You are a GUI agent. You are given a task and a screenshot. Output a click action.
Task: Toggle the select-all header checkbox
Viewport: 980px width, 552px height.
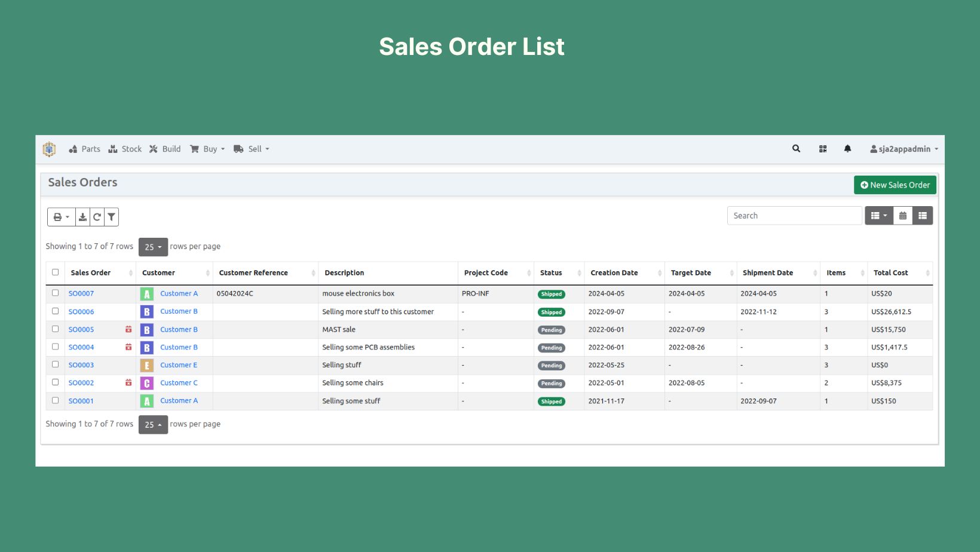(56, 272)
